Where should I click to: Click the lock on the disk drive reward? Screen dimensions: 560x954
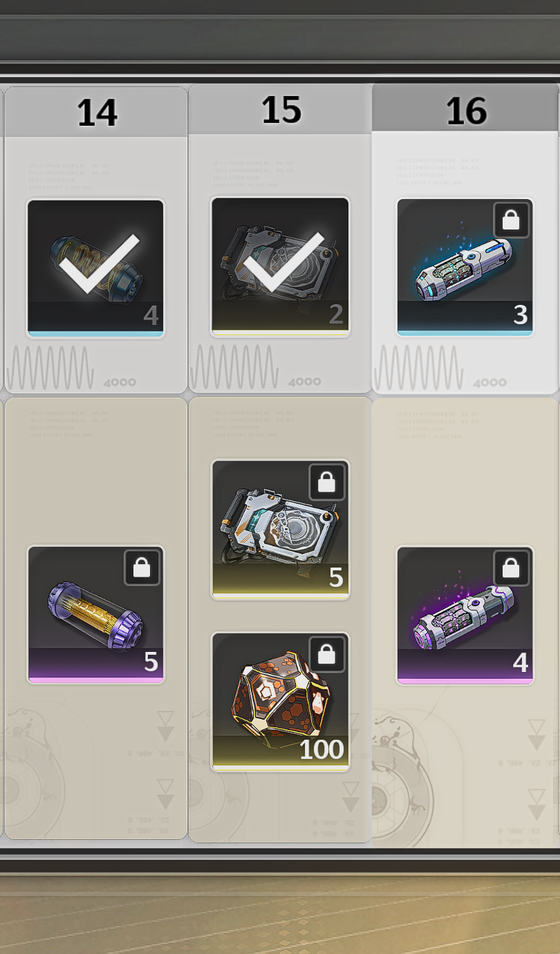click(x=327, y=482)
